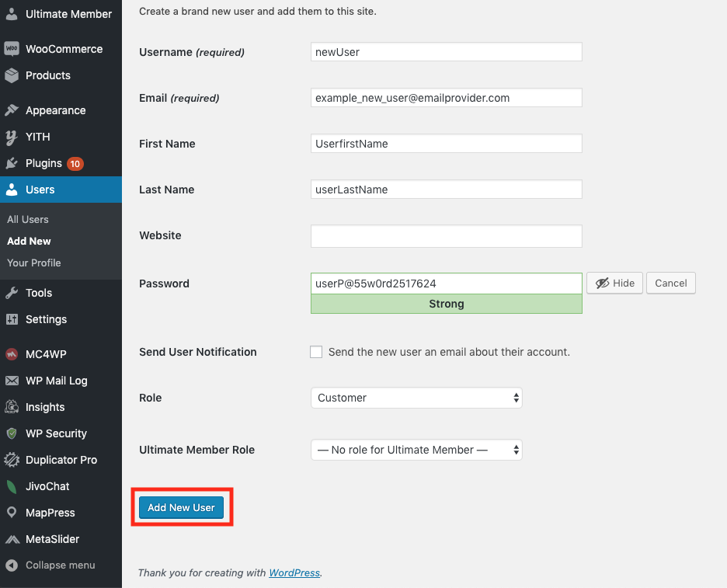This screenshot has width=727, height=588.
Task: Open the Settings menu item
Action: tap(46, 319)
